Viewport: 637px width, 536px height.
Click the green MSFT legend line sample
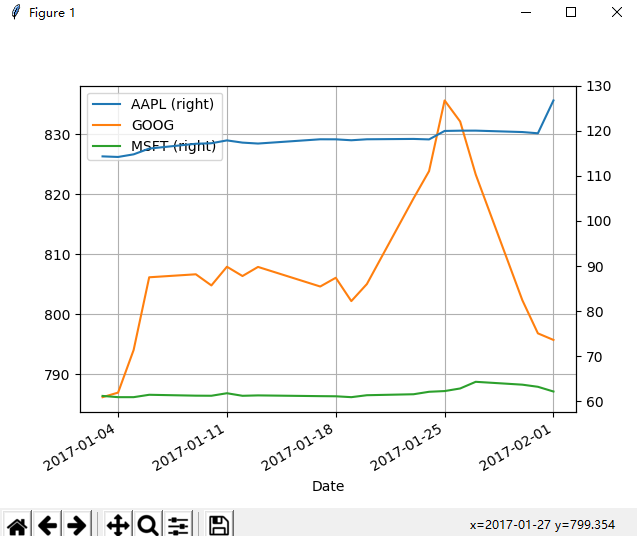pos(106,146)
